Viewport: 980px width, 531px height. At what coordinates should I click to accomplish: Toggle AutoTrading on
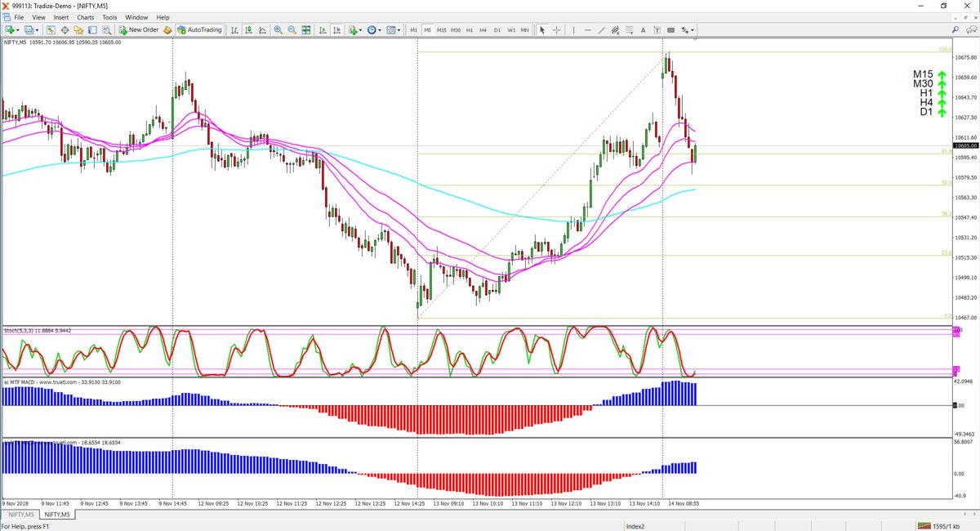pyautogui.click(x=198, y=31)
